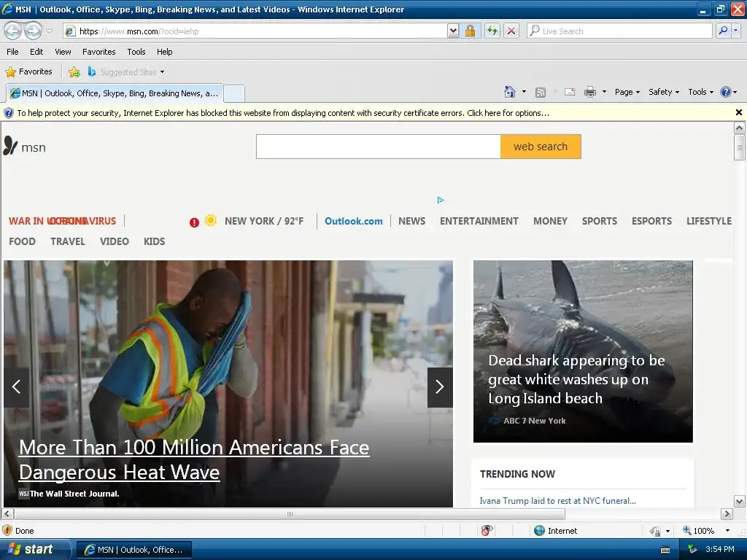Click the Home page icon
Image resolution: width=747 pixels, height=560 pixels.
pos(510,92)
